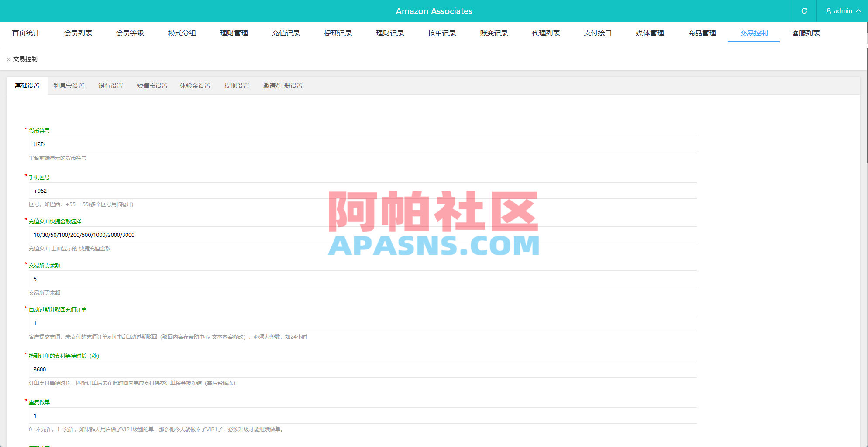The width and height of the screenshot is (868, 447).
Task: Switch to 利息宝设置 tab
Action: [69, 86]
